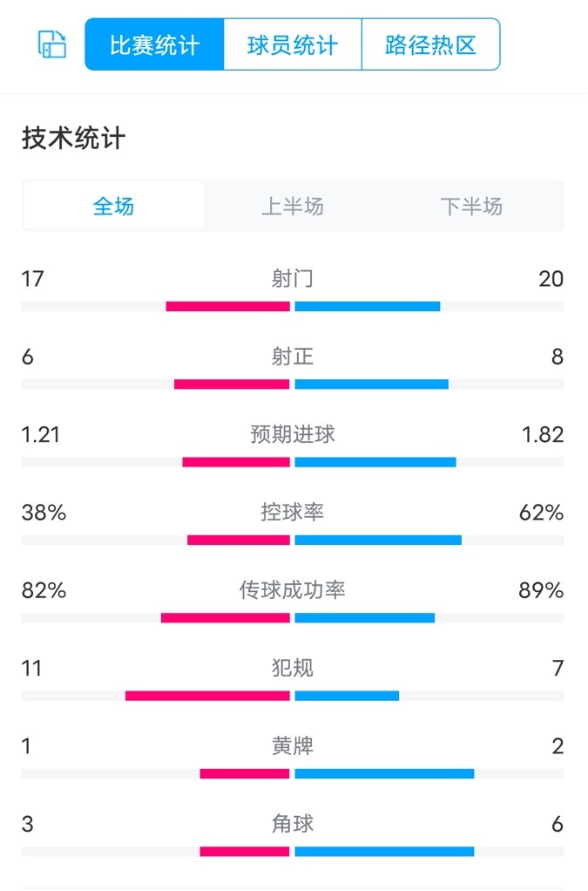The height and width of the screenshot is (891, 588).
Task: Open the 比赛统计 tab
Action: pos(154,44)
